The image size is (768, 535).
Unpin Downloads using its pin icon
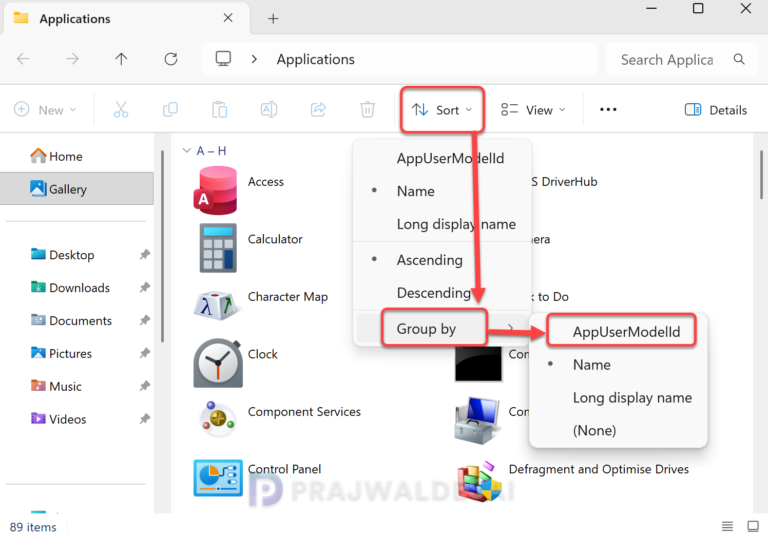pyautogui.click(x=144, y=288)
